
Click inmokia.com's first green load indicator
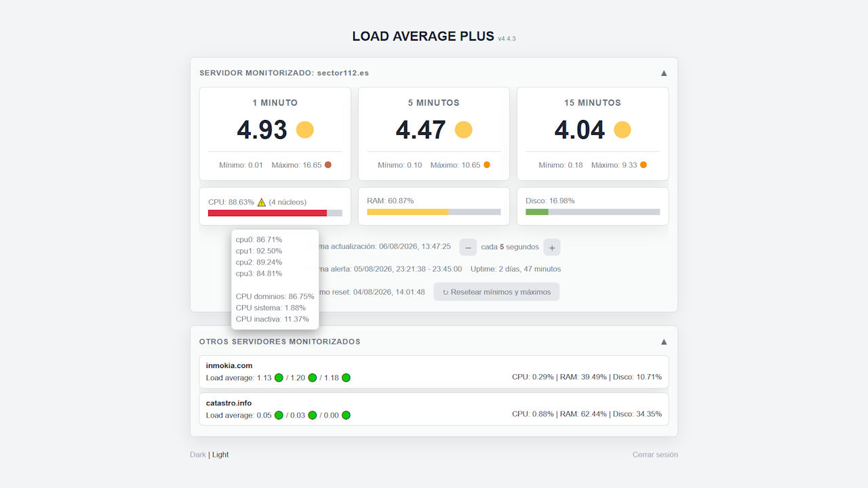pos(279,378)
